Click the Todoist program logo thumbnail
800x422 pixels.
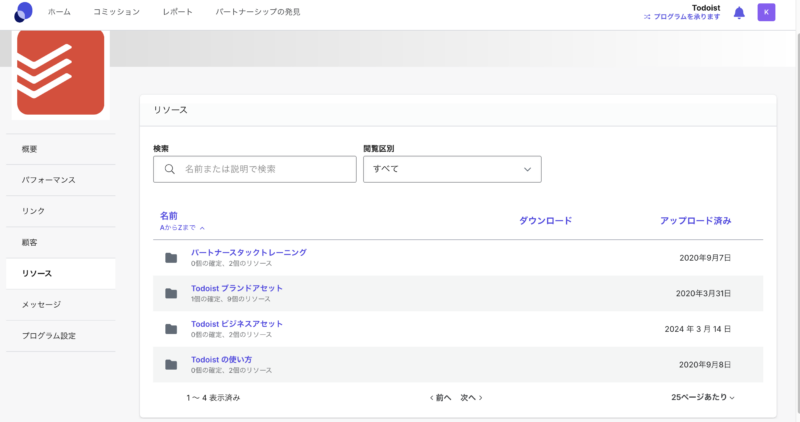pyautogui.click(x=60, y=71)
